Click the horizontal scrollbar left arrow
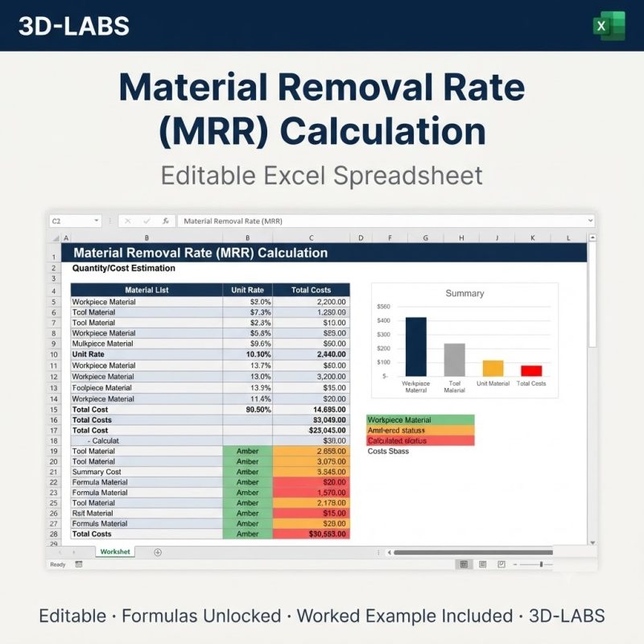Viewport: 644px width, 644px height. coord(389,552)
